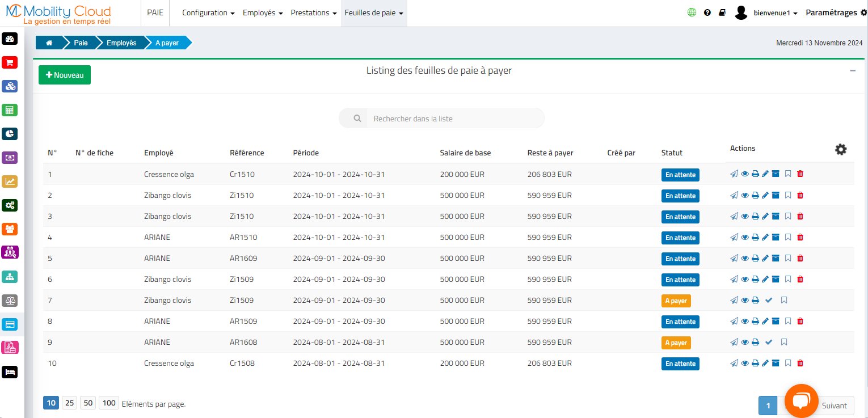Click the Nouveau button

pos(64,74)
